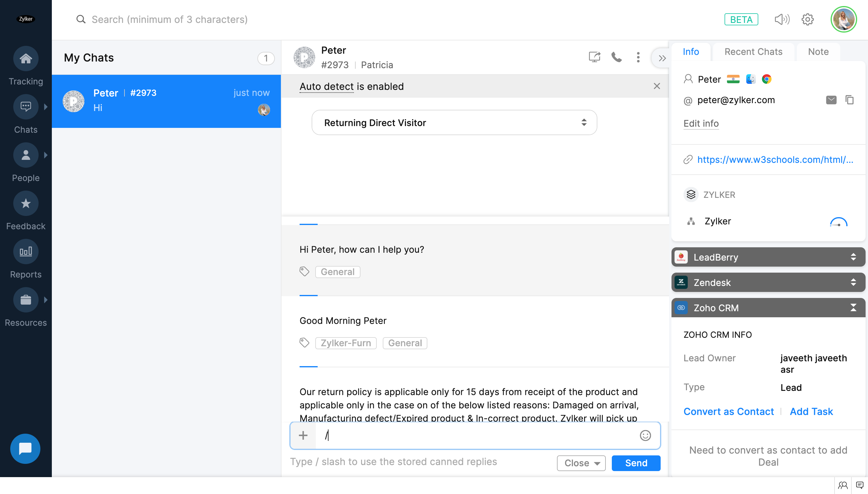
Task: Collapse the visitor info side panel
Action: (x=662, y=59)
